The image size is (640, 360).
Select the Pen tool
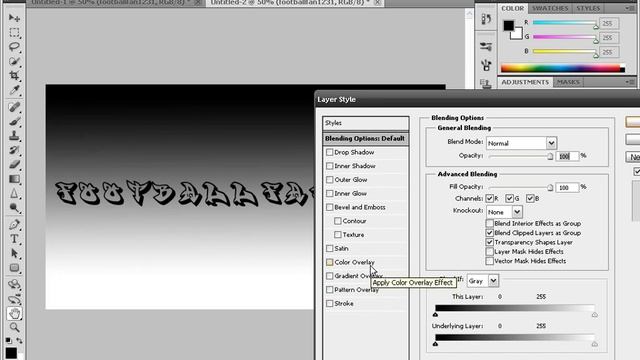pyautogui.click(x=14, y=224)
